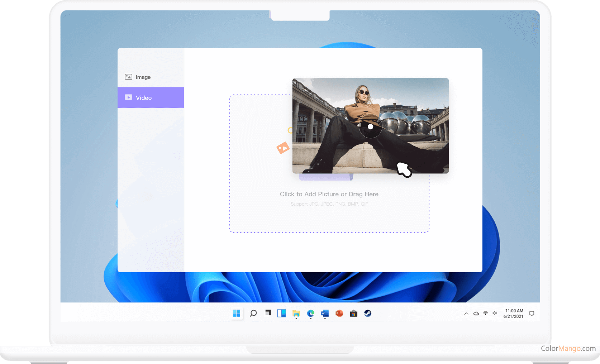This screenshot has width=600, height=364.
Task: Switch to the Video tab
Action: coord(151,97)
